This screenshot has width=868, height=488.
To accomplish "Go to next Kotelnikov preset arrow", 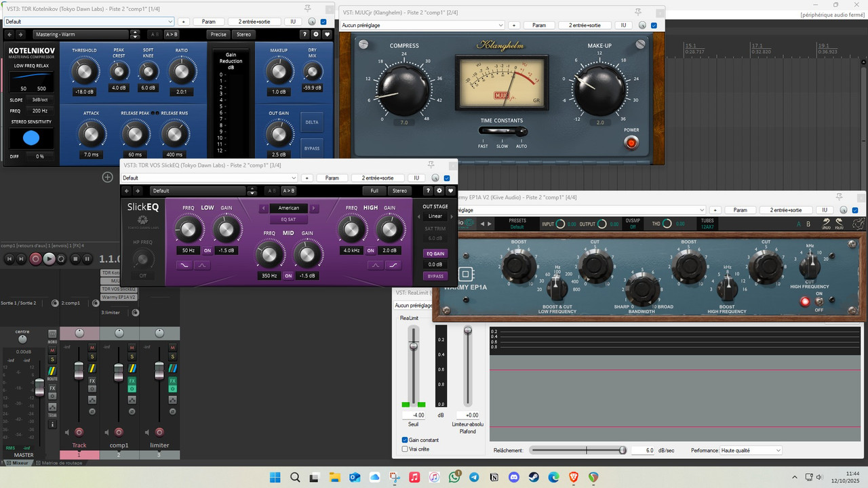I will [x=20, y=35].
